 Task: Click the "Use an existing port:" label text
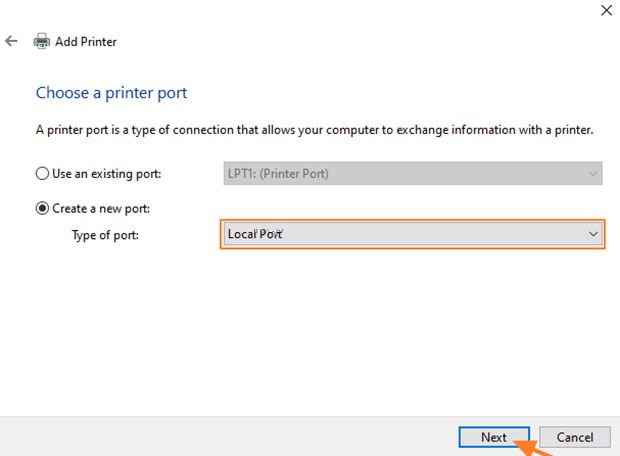pos(106,173)
